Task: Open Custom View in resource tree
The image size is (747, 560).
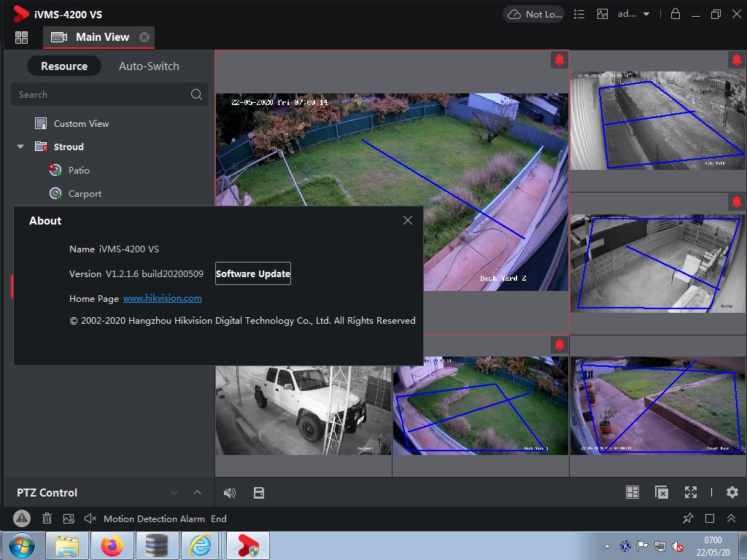Action: [72, 124]
